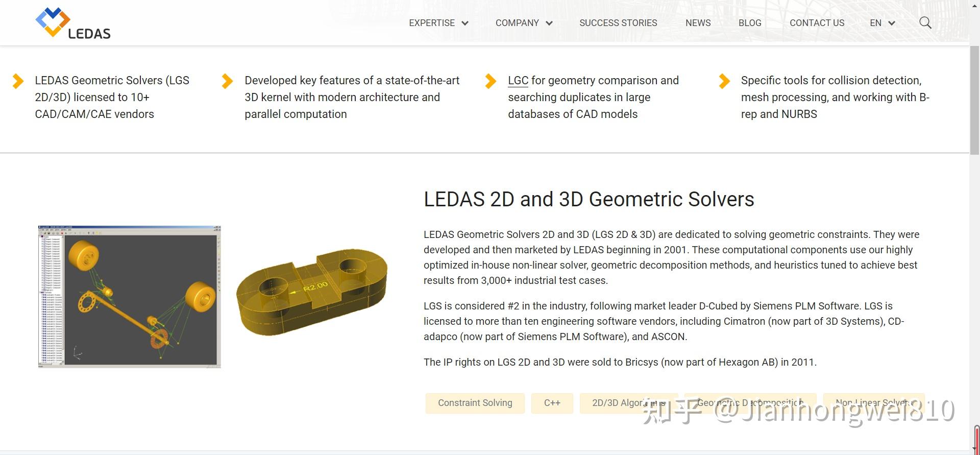
Task: Expand the Expertise dropdown menu
Action: click(x=438, y=23)
